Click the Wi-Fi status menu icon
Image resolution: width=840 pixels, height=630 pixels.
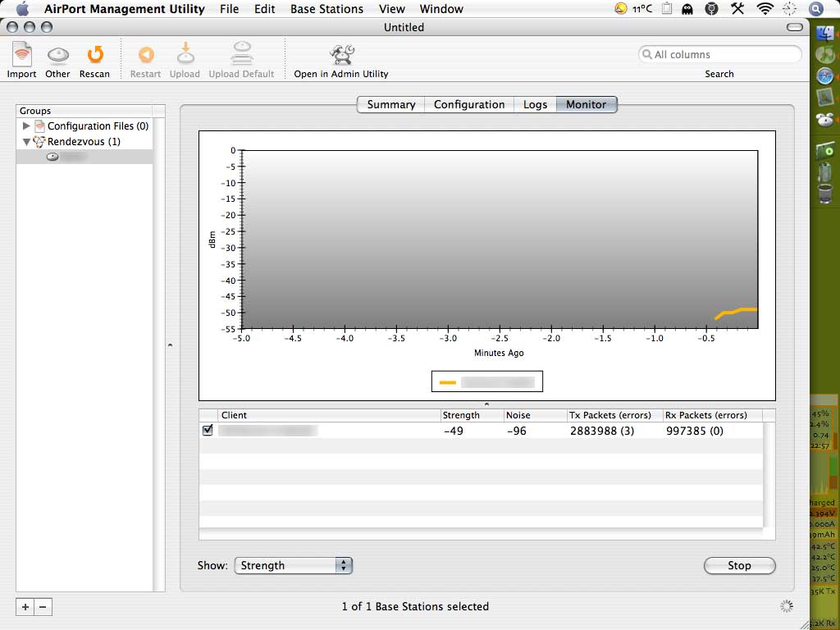click(x=765, y=8)
